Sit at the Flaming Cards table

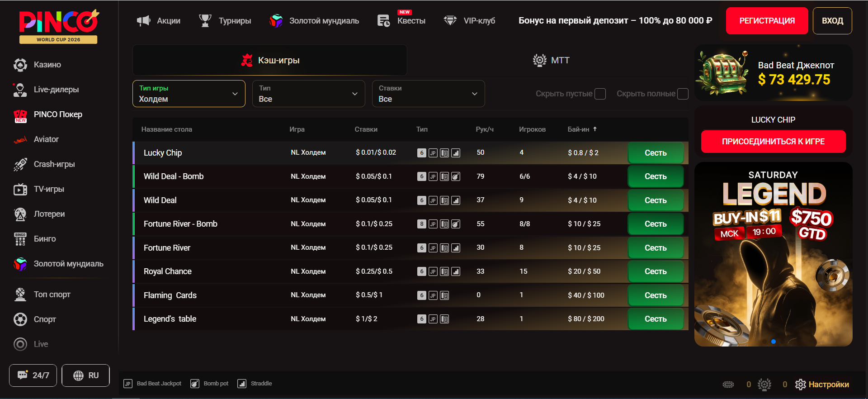(656, 295)
